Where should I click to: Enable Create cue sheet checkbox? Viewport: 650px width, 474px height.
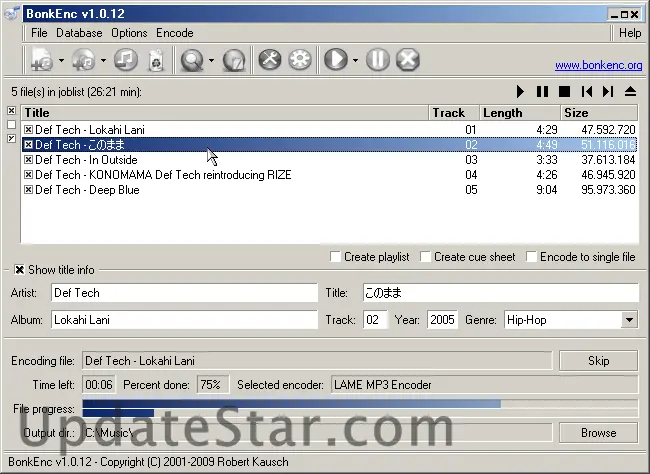pos(425,257)
